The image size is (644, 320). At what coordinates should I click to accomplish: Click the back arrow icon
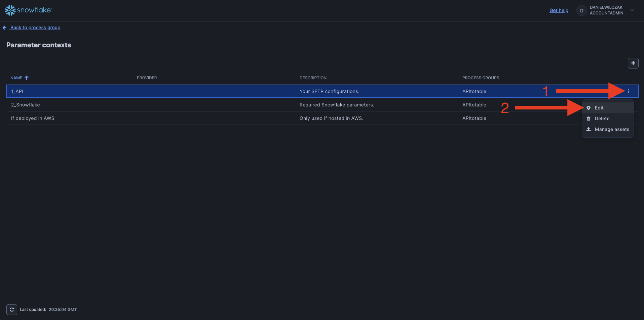click(x=5, y=28)
